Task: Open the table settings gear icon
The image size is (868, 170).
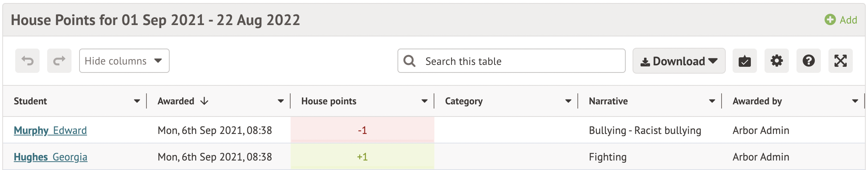Action: pyautogui.click(x=776, y=61)
